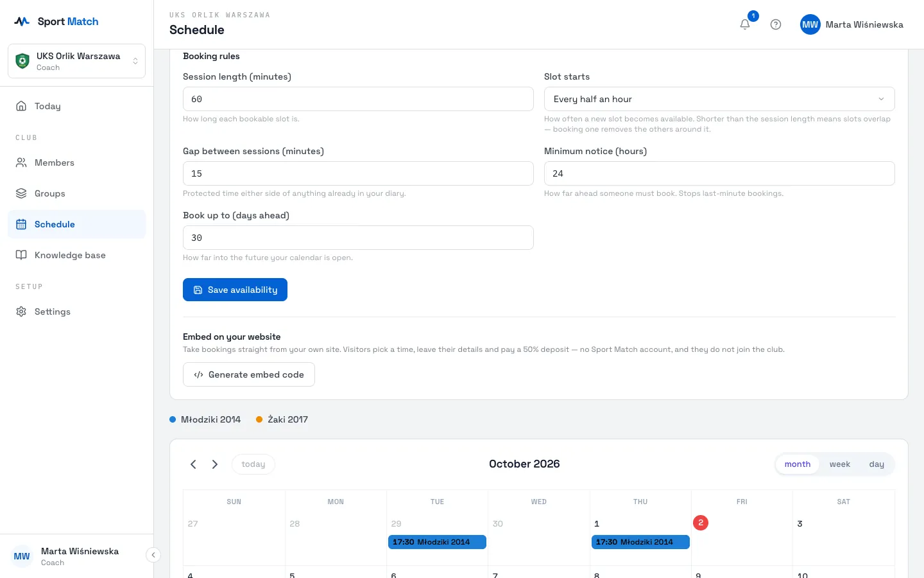The image size is (924, 578).
Task: Open the 17:30 Młodziki 2014 event on Thursday 1
Action: [x=640, y=542]
